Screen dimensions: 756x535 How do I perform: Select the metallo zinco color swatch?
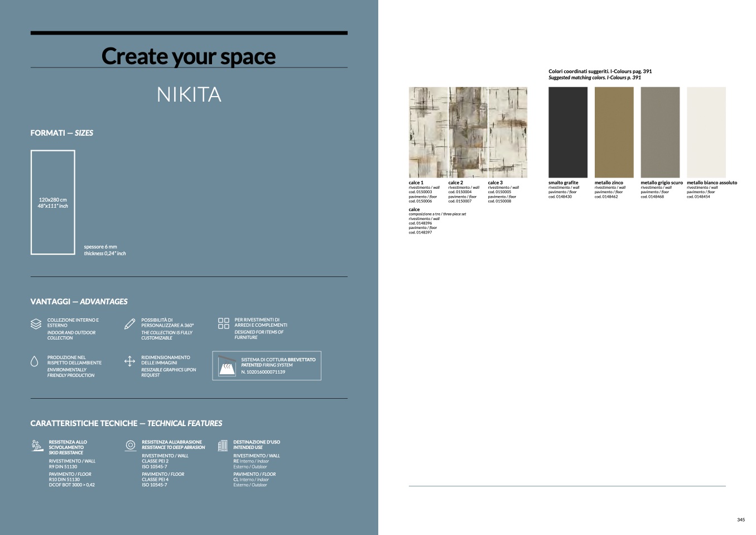pos(614,132)
